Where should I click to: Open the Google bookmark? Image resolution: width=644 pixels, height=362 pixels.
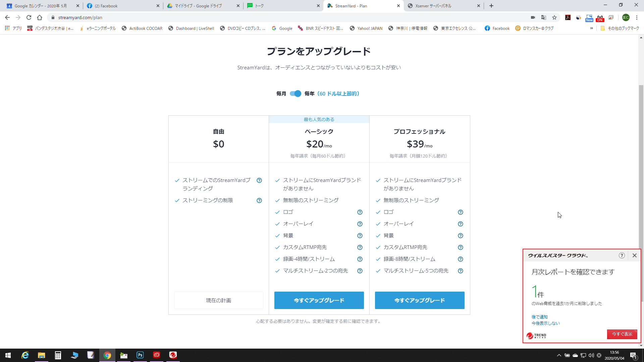click(x=282, y=28)
